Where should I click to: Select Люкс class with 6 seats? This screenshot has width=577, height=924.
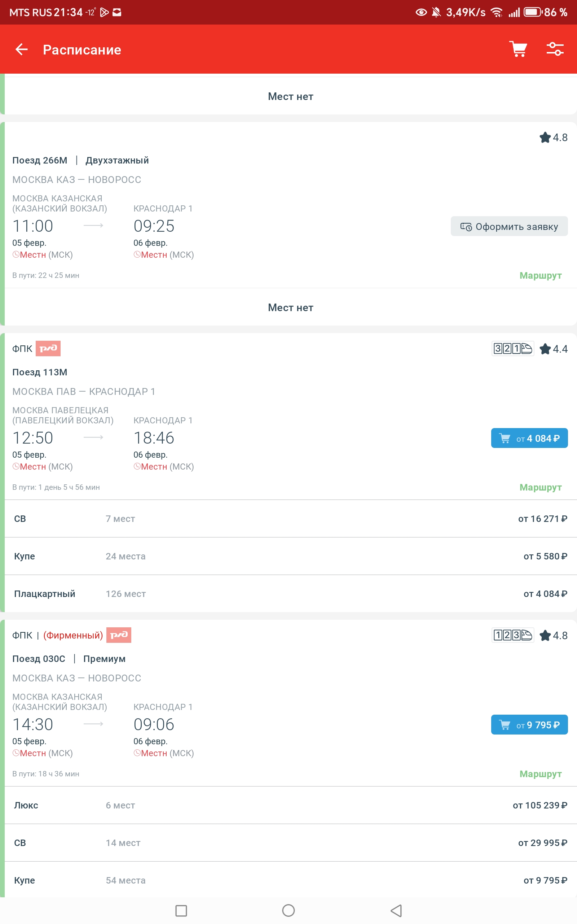[290, 805]
